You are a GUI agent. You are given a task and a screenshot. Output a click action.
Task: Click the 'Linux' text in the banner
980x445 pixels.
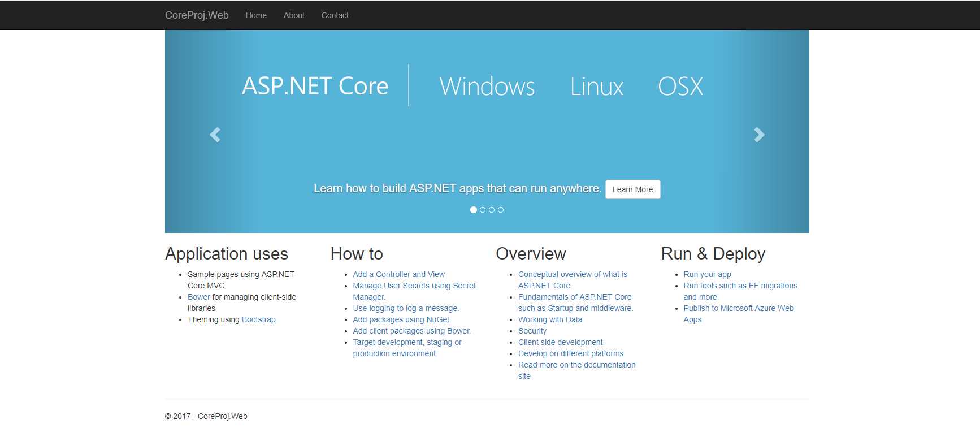coord(596,86)
